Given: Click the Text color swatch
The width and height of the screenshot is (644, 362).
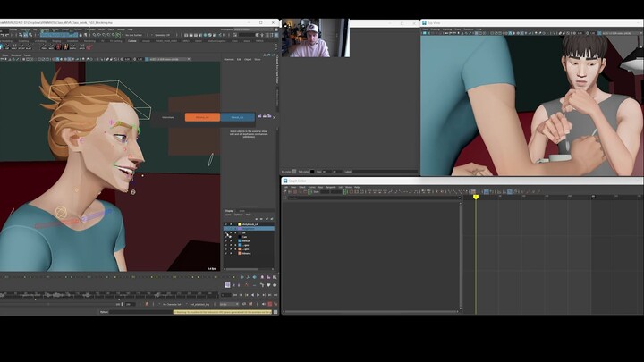Looking at the screenshot, I should [312, 172].
